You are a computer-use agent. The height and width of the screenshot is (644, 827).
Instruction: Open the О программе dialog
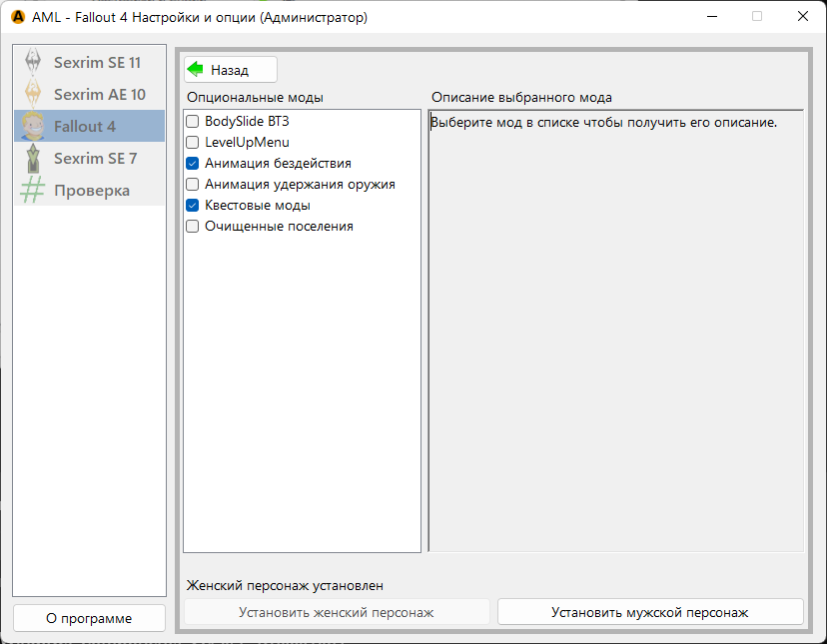(x=89, y=618)
